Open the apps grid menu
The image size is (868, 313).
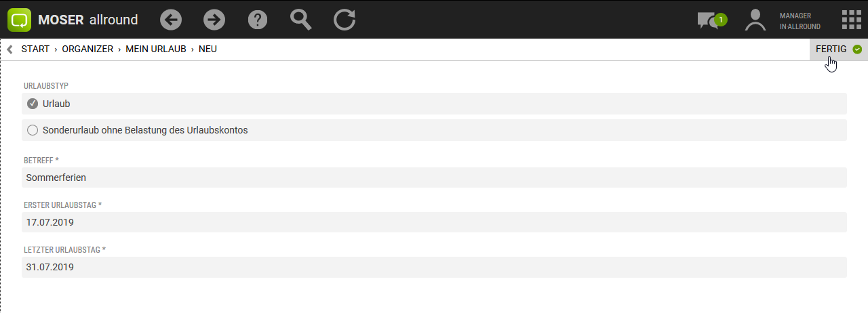coord(852,20)
